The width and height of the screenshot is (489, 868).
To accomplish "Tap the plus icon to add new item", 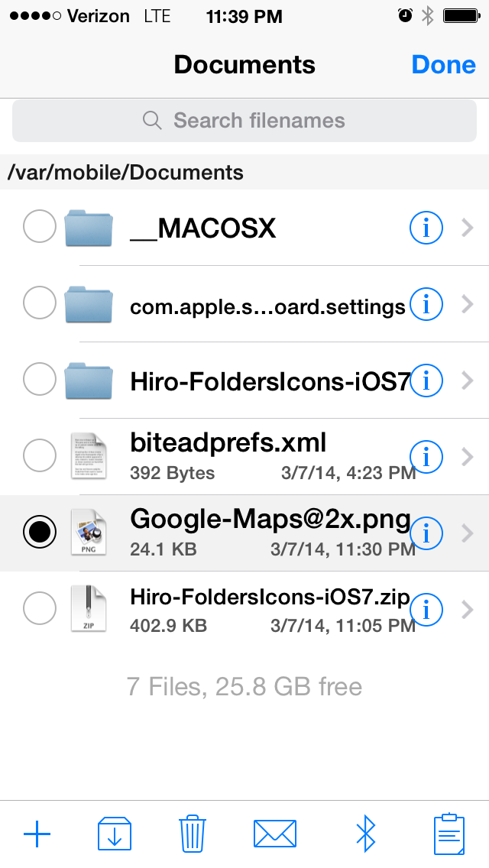I will click(x=37, y=834).
